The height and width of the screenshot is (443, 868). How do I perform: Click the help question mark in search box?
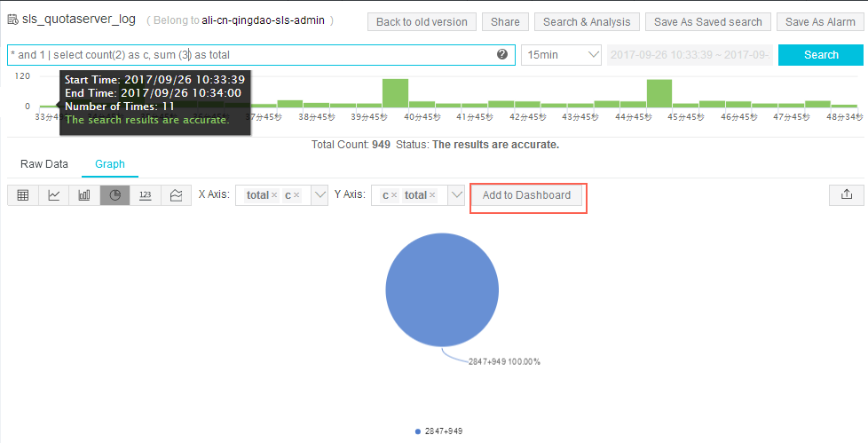tap(502, 55)
